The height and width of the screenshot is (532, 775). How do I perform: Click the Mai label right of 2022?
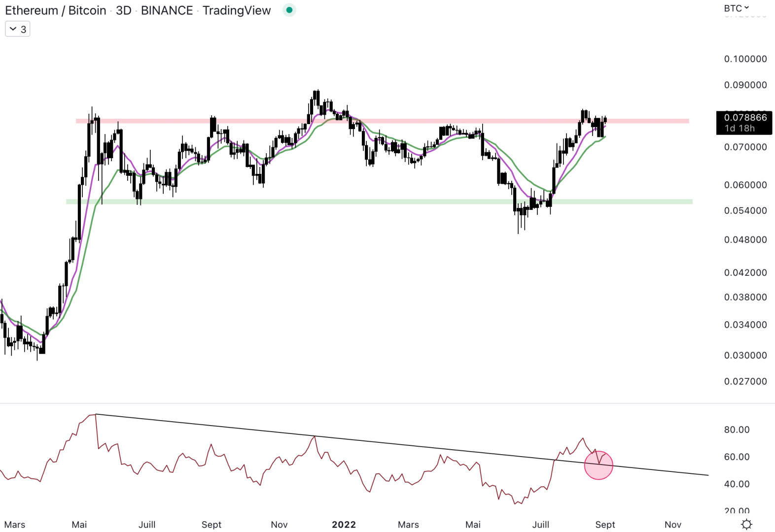(x=473, y=525)
